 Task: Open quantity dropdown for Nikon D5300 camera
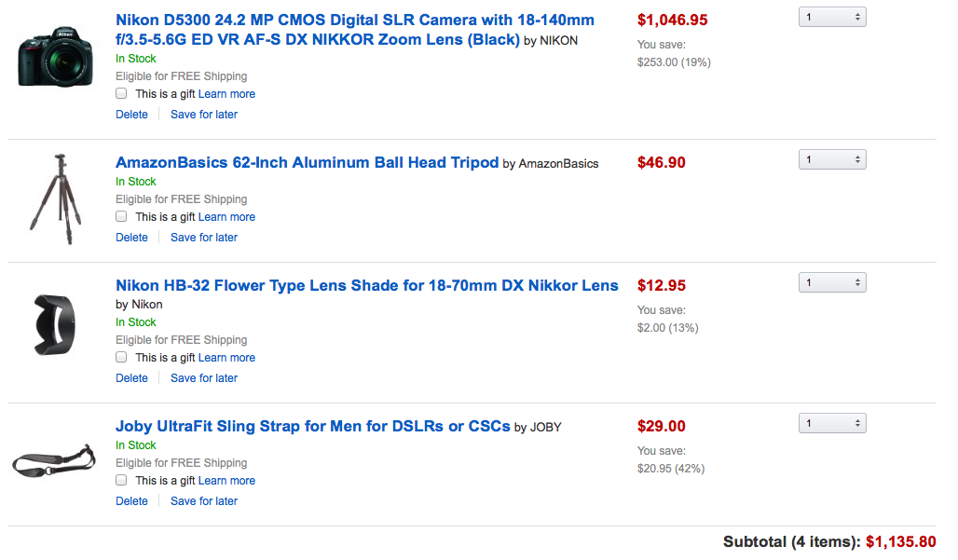(x=832, y=17)
